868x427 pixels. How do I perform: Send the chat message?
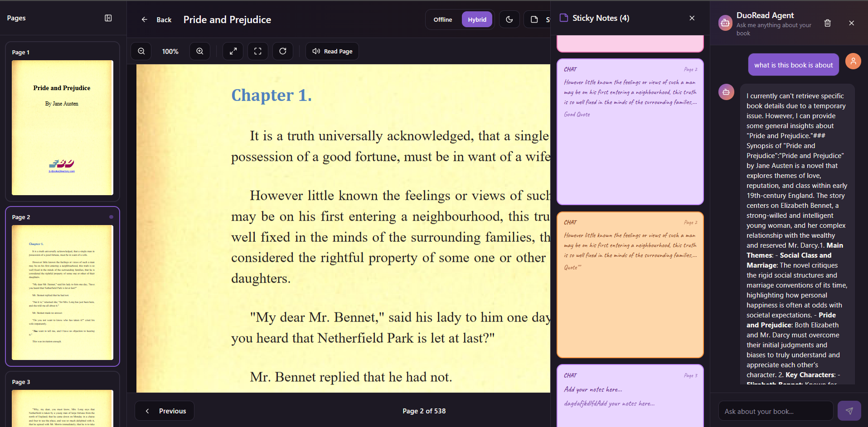(849, 411)
